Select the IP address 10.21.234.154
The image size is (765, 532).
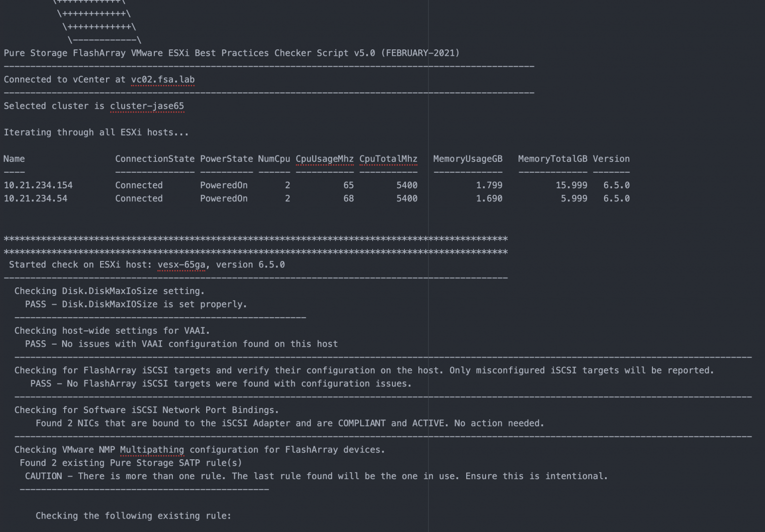point(38,185)
